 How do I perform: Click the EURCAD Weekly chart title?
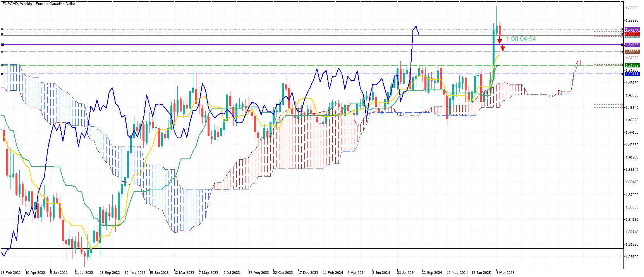39,3
